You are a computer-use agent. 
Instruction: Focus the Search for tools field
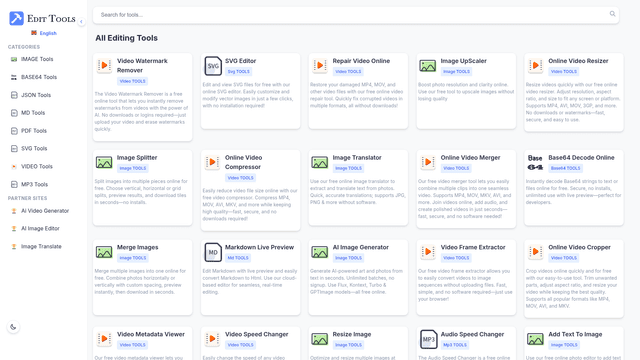(356, 15)
